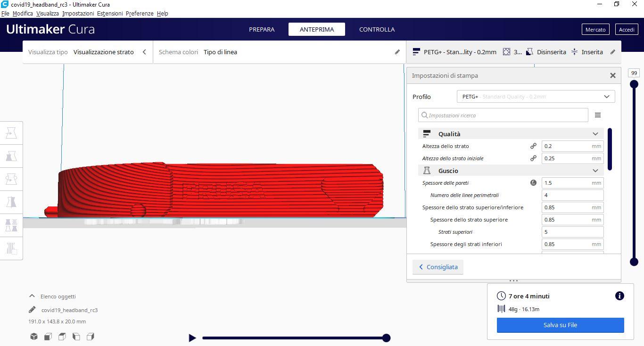Edit Altezza dello strato value 0.2

tap(572, 146)
